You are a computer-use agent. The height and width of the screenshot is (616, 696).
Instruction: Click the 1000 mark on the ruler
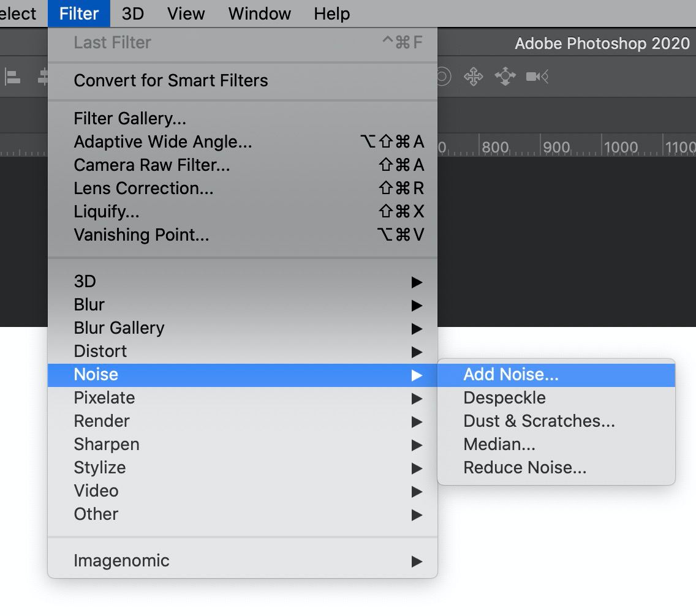[621, 147]
